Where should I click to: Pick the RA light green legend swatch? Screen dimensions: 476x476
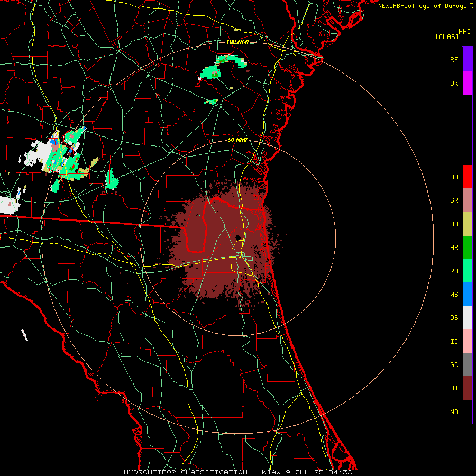(467, 271)
